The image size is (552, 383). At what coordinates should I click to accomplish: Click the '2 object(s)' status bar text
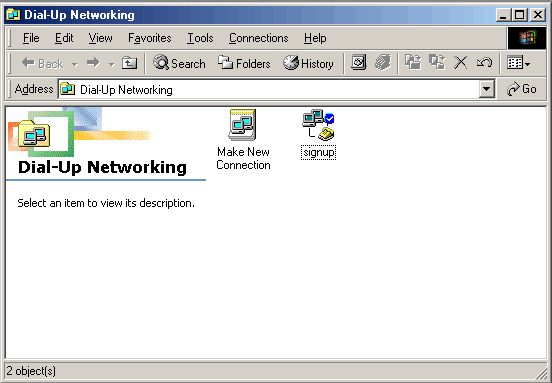[31, 371]
